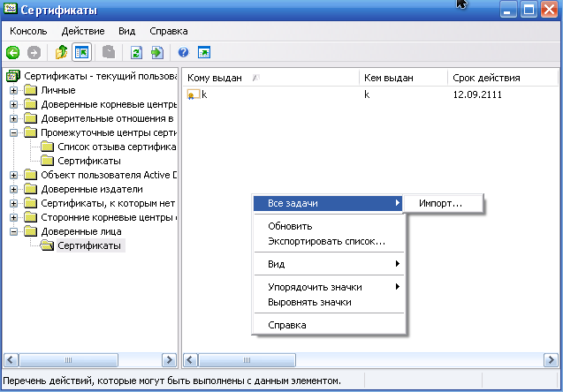The width and height of the screenshot is (563, 392).
Task: Expand Сертификаты, к которым нет node
Action: pos(13,203)
